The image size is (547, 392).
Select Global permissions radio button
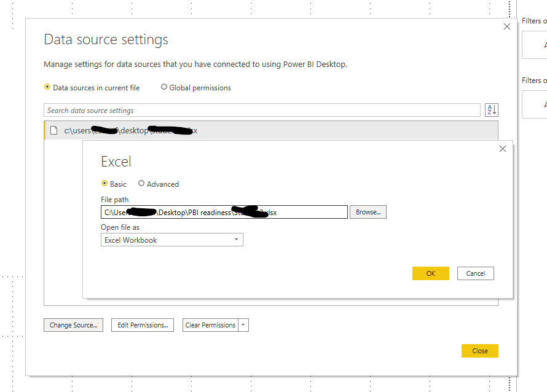pos(163,87)
